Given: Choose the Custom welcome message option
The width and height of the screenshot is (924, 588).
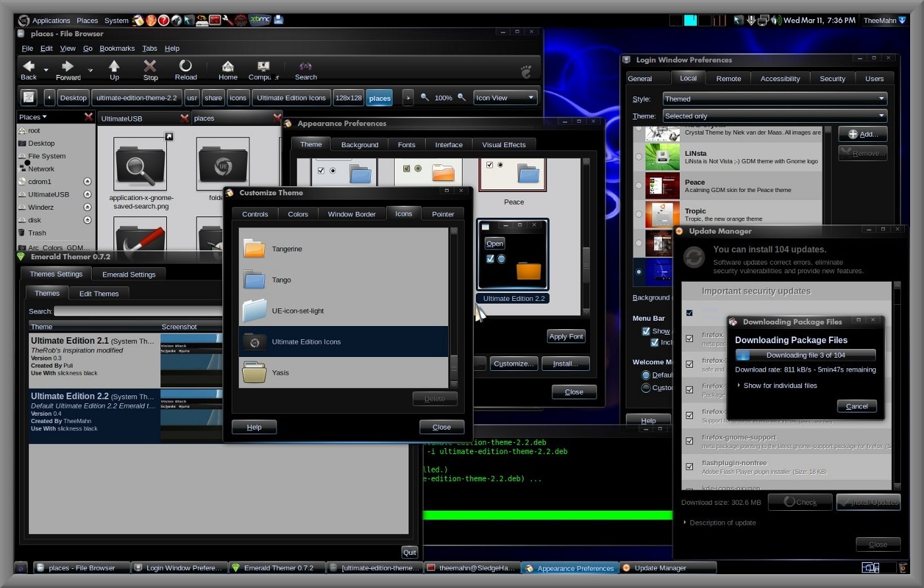Looking at the screenshot, I should pos(646,387).
